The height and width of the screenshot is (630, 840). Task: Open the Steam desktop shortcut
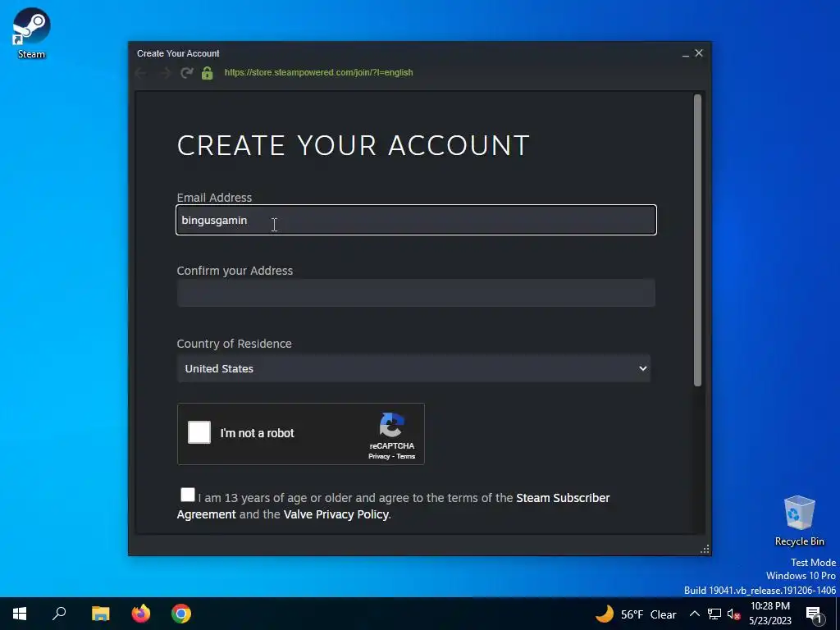(31, 33)
